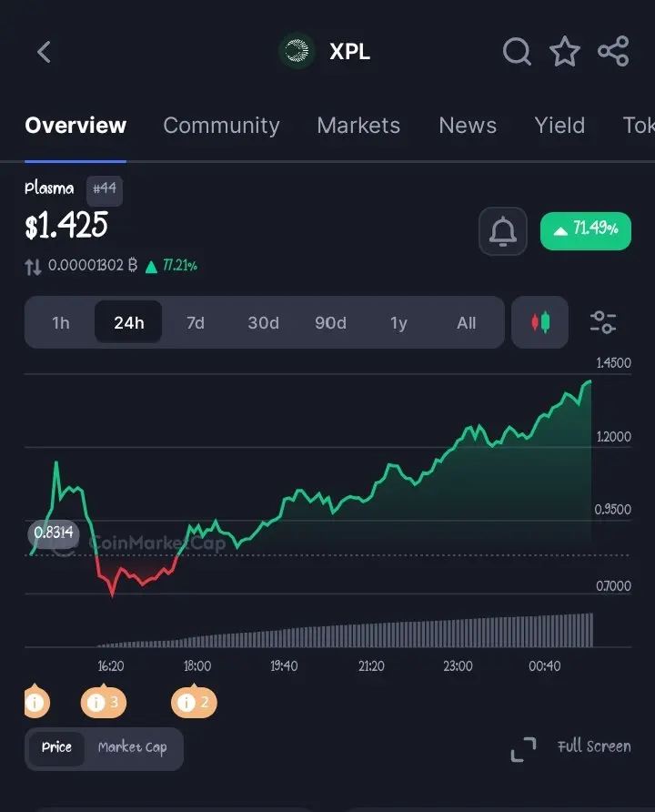The width and height of the screenshot is (655, 812).
Task: Tap the 77.21% BTC change text
Action: 179,266
